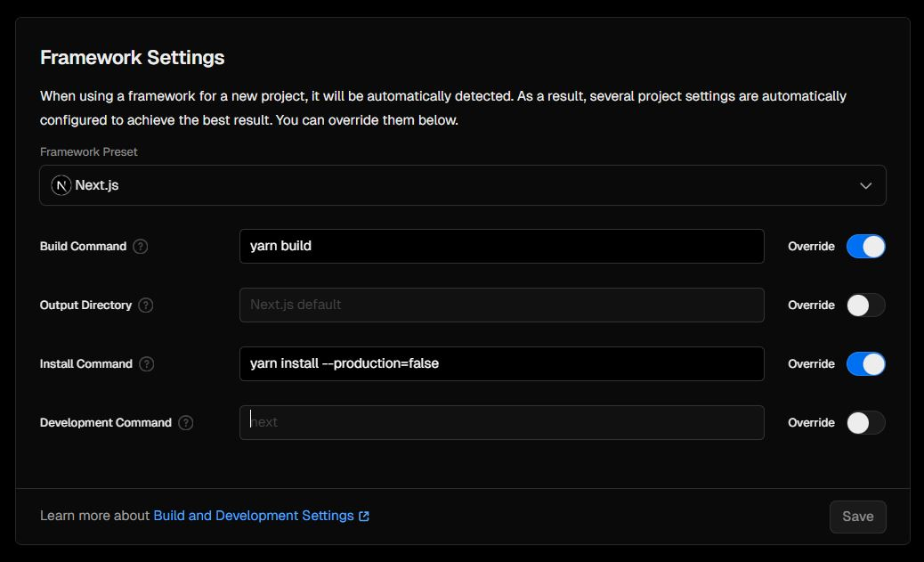Image resolution: width=924 pixels, height=562 pixels.
Task: Click the Framework Settings heading
Action: (x=132, y=58)
